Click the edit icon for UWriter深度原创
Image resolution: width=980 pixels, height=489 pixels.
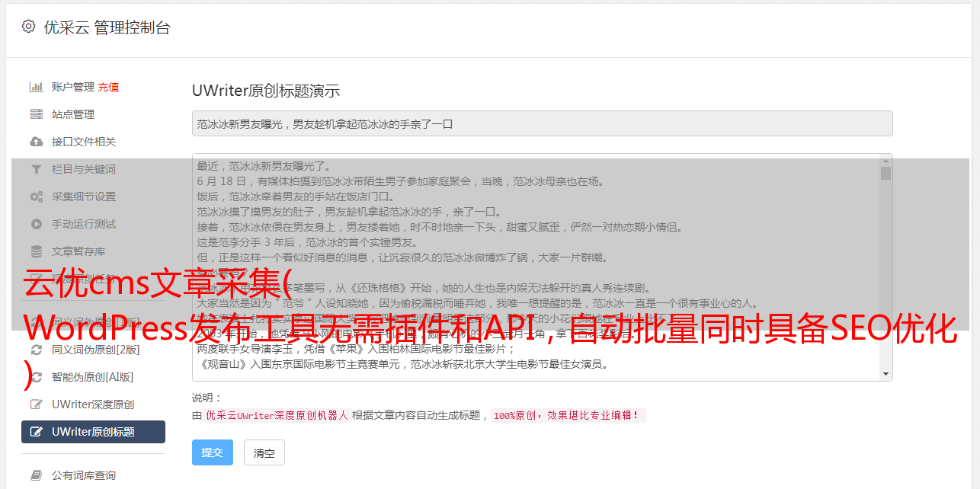point(36,404)
